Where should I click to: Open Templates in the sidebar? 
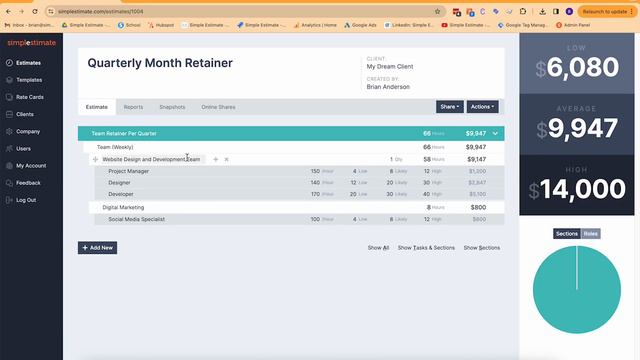pyautogui.click(x=24, y=80)
